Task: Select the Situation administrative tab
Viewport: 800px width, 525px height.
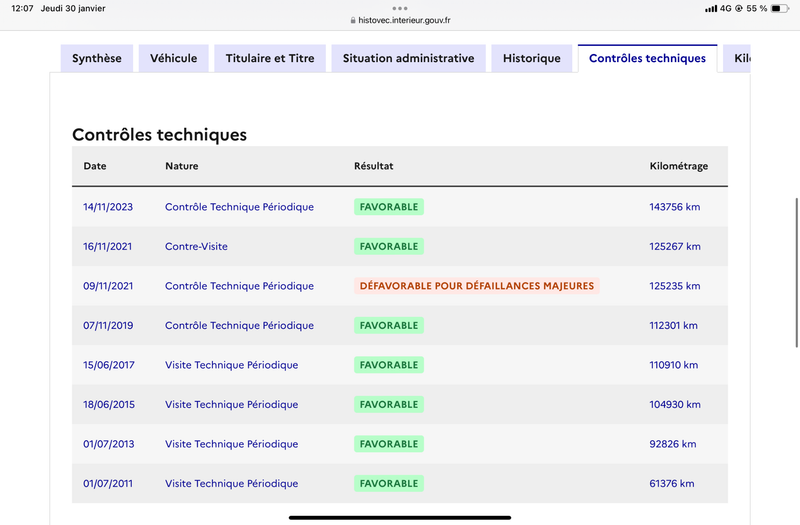Action: [x=408, y=58]
